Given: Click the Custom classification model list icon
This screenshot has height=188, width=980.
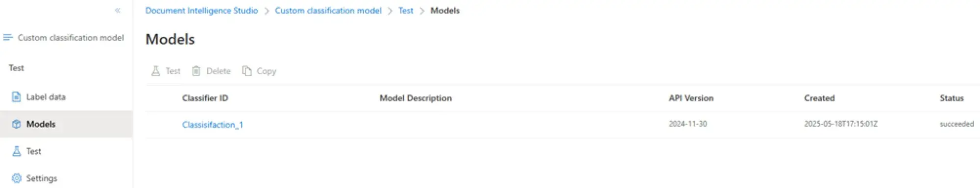Looking at the screenshot, I should [8, 37].
